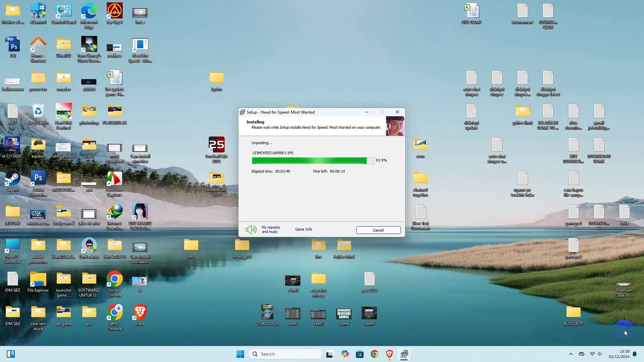644x362 pixels.
Task: Open FastStone Capture shortcut
Action: pyautogui.click(x=114, y=184)
